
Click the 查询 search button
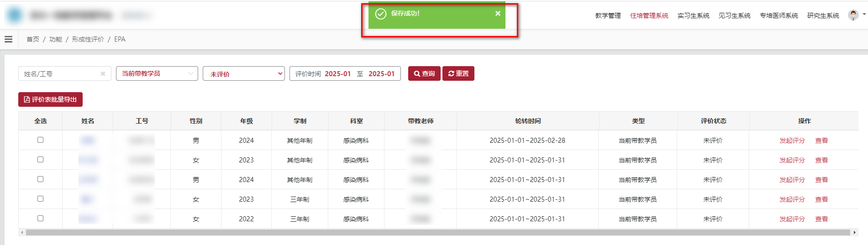(x=424, y=73)
